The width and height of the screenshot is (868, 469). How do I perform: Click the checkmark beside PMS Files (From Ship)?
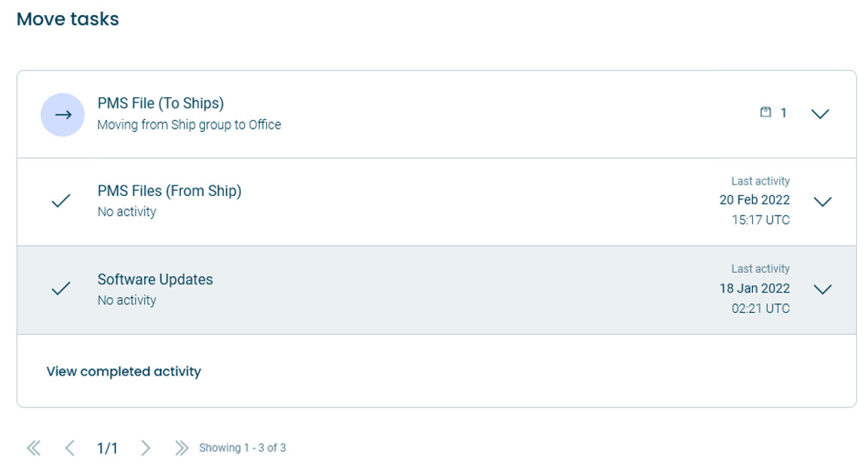(61, 201)
